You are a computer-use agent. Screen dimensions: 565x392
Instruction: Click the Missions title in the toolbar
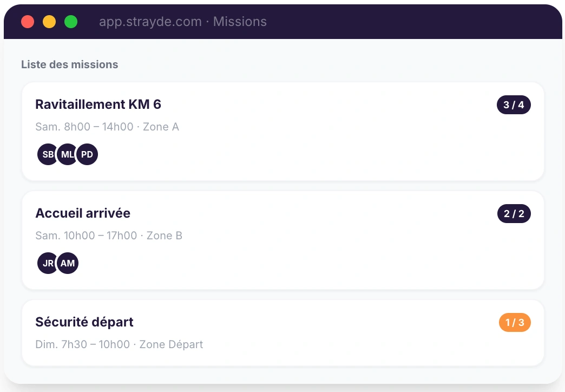pos(240,22)
